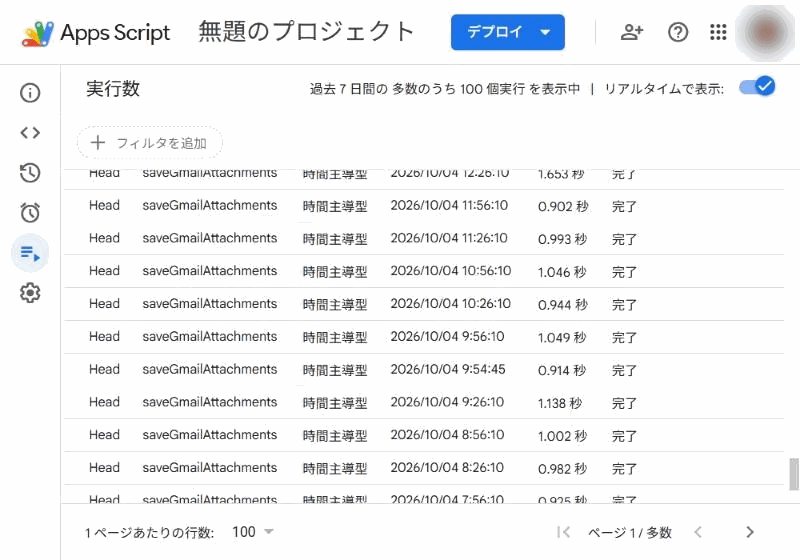The height and width of the screenshot is (560, 800).
Task: Click saveGmailAttachments in the 10:26:10 row
Action: pyautogui.click(x=210, y=304)
